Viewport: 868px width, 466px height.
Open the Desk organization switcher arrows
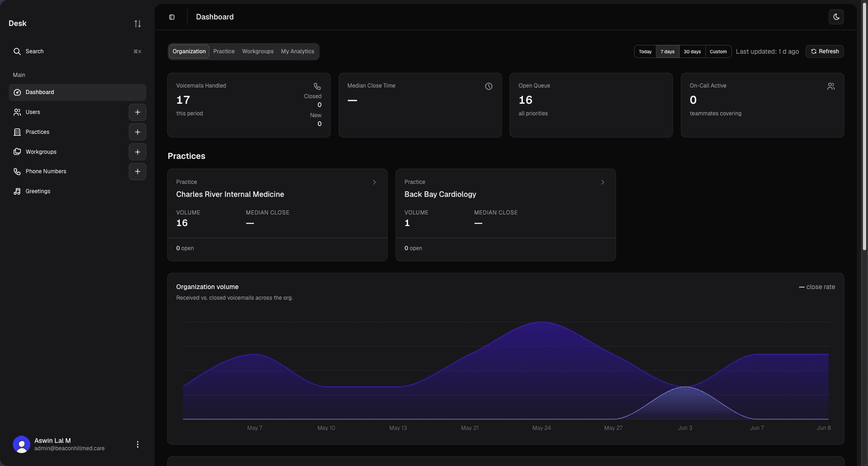coord(138,24)
